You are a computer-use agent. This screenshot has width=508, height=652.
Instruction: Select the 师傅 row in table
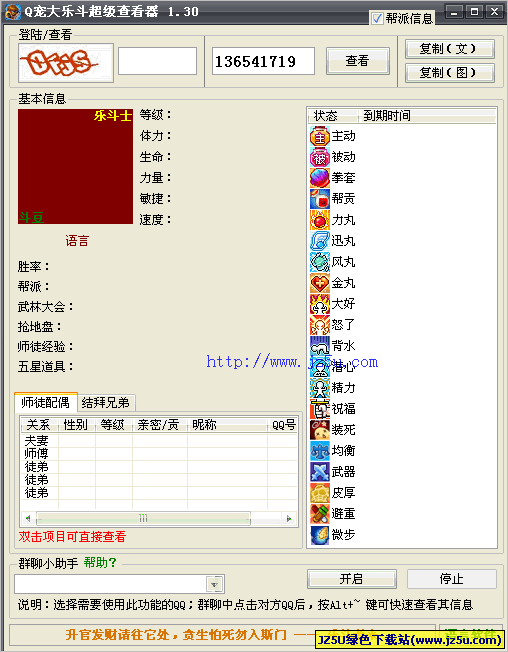159,454
